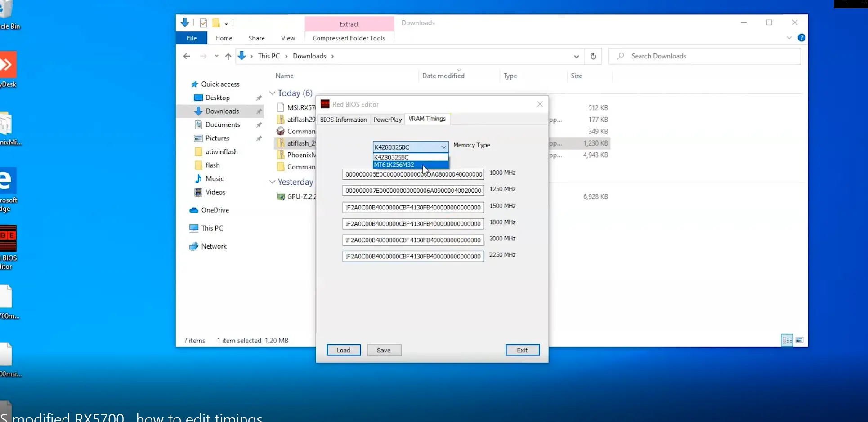Collapse the Today group

(272, 93)
